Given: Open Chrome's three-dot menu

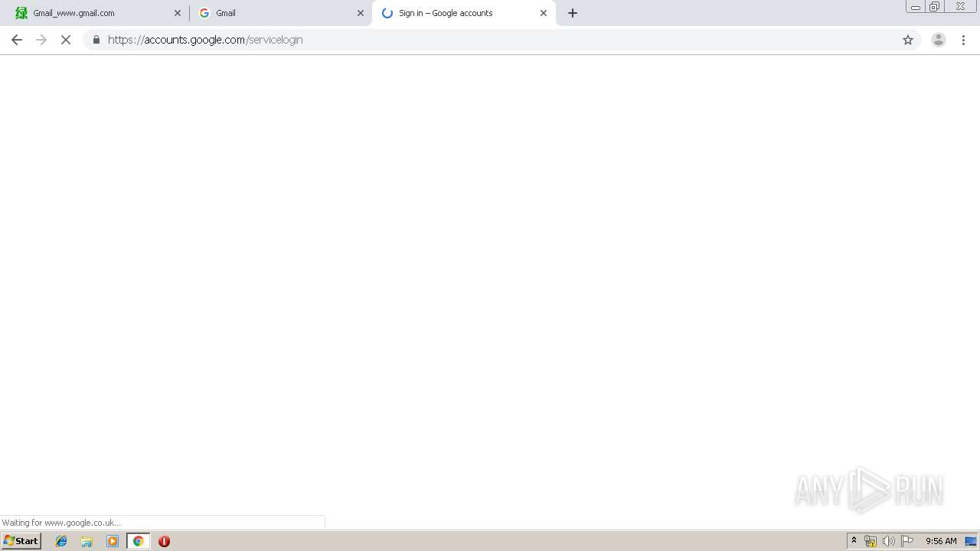Looking at the screenshot, I should point(964,40).
